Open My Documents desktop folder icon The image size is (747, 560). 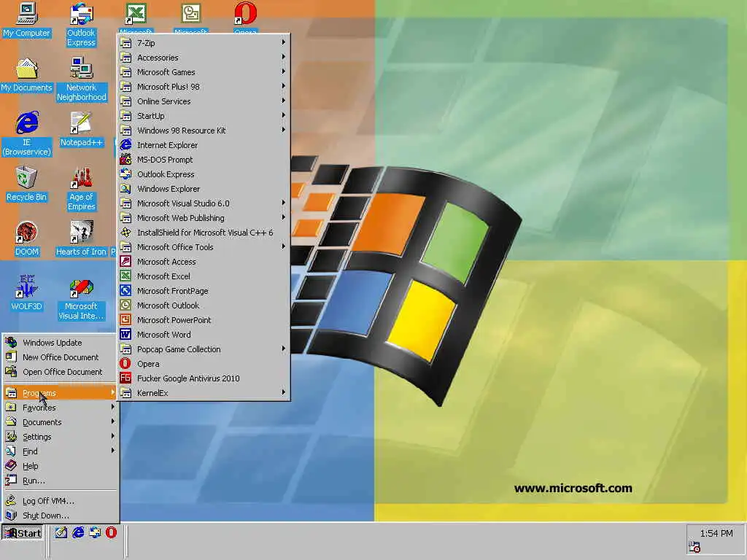click(x=26, y=75)
